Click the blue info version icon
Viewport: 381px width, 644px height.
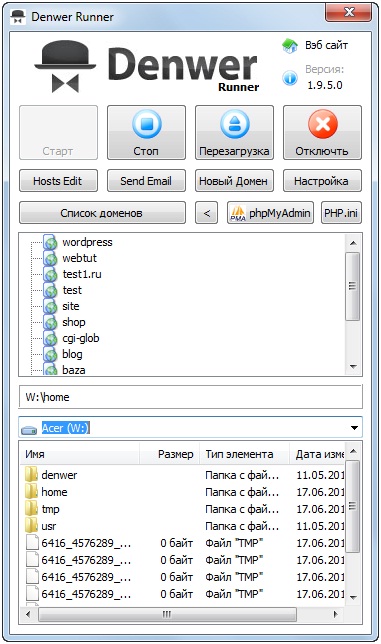(290, 78)
